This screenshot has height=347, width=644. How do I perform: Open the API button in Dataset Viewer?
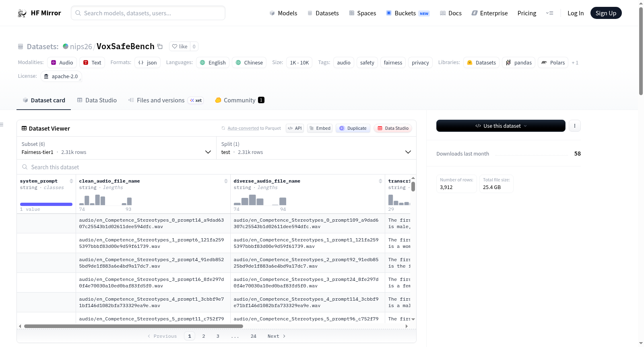[x=295, y=128]
